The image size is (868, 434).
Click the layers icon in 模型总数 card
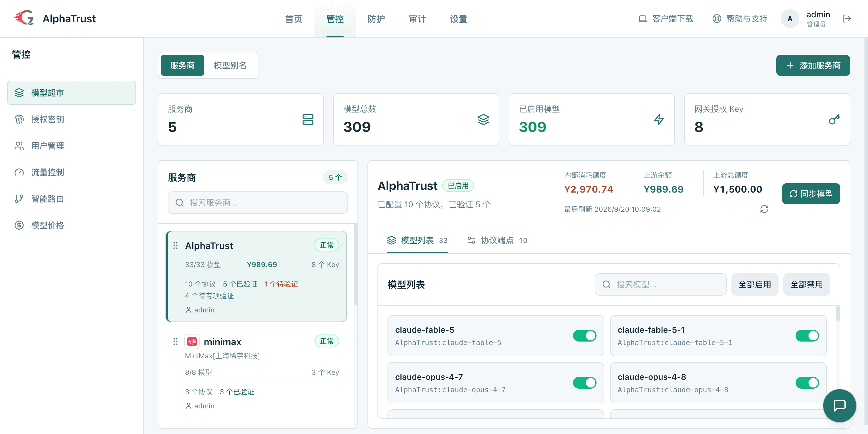pos(483,120)
